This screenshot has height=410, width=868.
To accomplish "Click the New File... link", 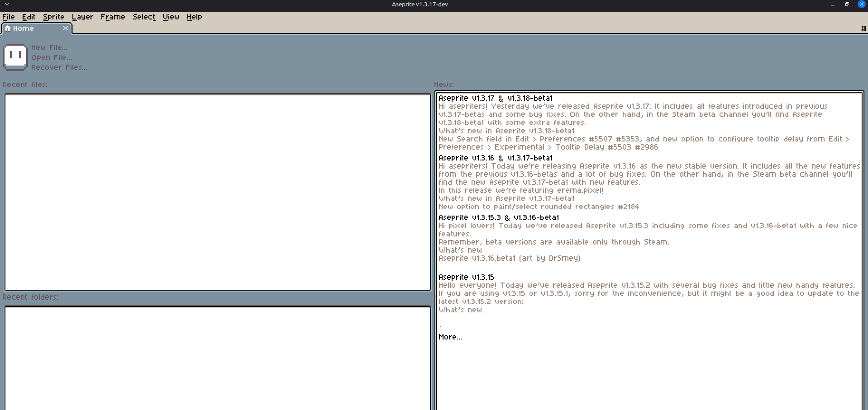I will click(x=49, y=47).
